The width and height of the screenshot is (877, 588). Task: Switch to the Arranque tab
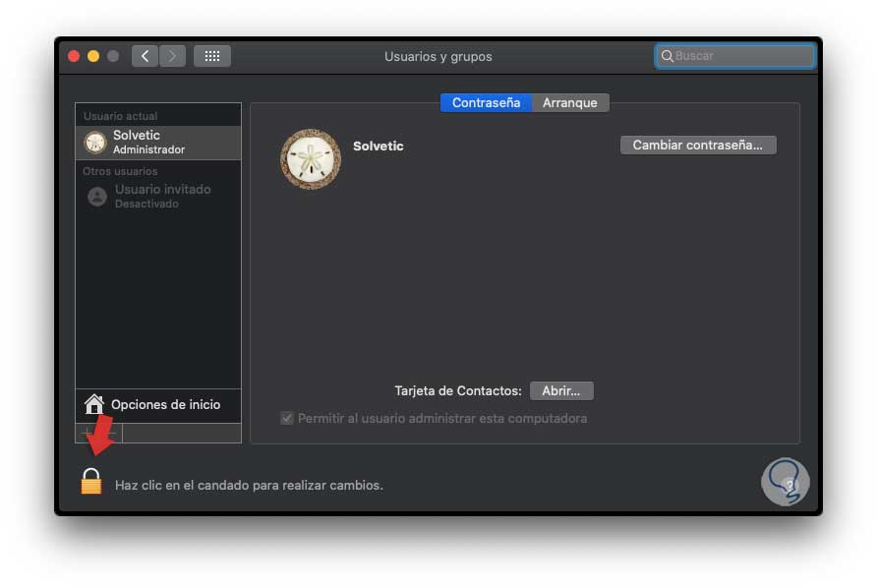[570, 103]
